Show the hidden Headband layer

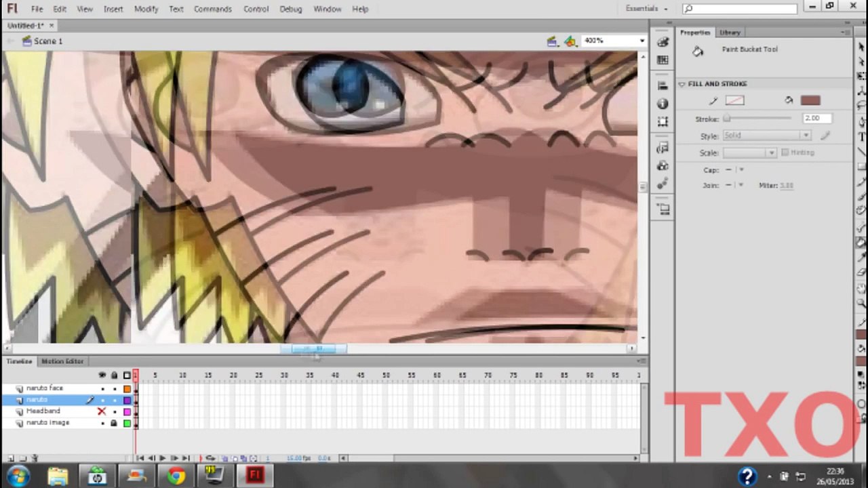point(102,411)
